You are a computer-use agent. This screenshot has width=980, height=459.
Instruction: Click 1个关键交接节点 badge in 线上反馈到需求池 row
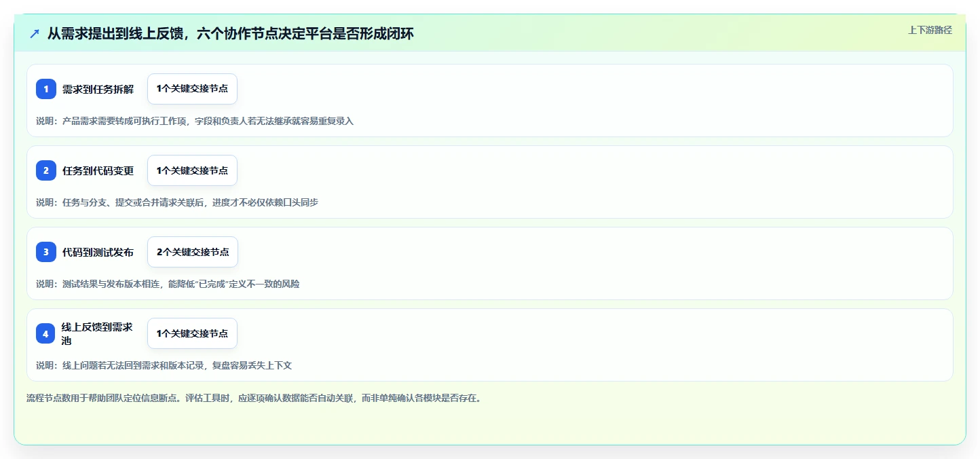click(192, 333)
